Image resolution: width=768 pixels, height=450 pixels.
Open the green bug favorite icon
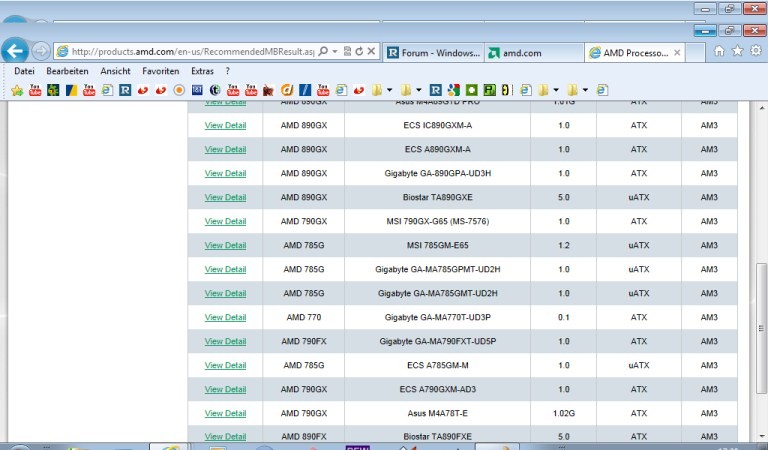click(53, 90)
